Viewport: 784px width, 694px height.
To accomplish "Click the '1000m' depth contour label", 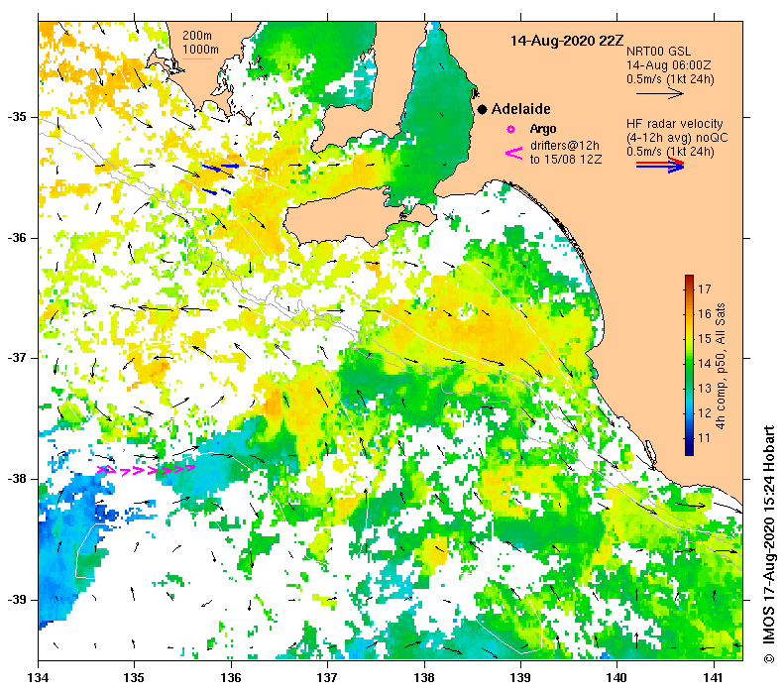I will (200, 50).
